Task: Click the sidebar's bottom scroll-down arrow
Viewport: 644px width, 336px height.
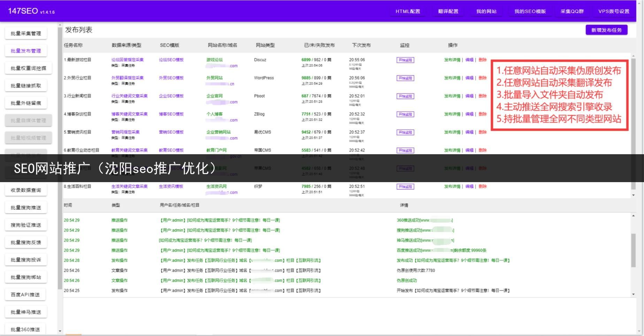Action: [60, 331]
